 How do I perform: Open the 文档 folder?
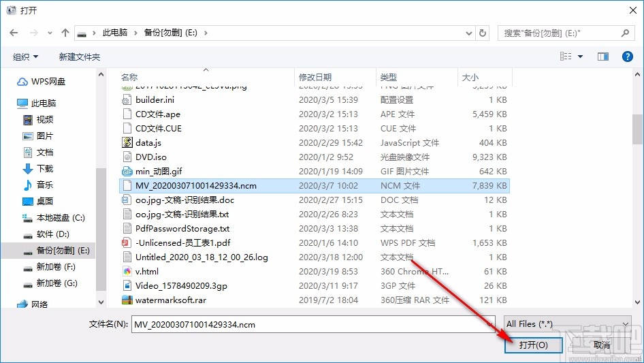tap(38, 152)
